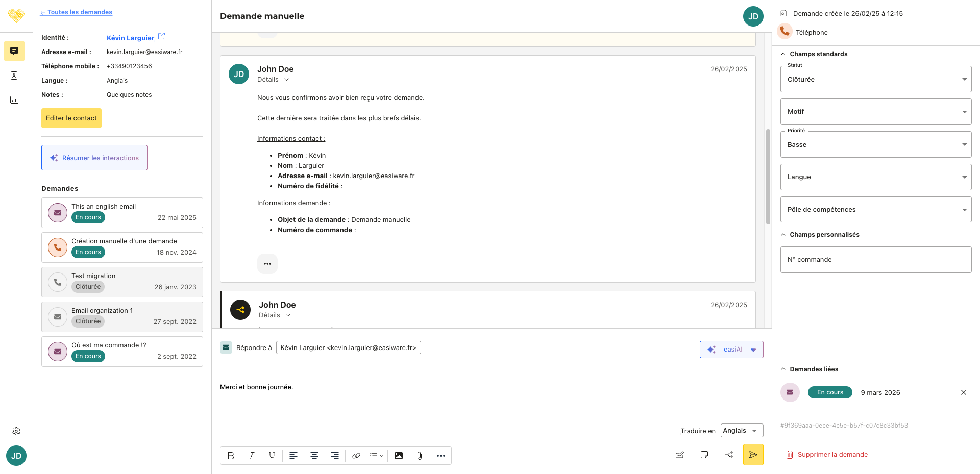Open the Statut dropdown showing Clôturée
980x474 pixels.
(875, 80)
